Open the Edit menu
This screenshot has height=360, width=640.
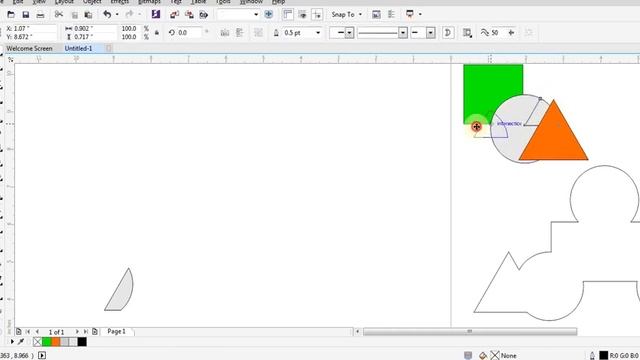18,2
